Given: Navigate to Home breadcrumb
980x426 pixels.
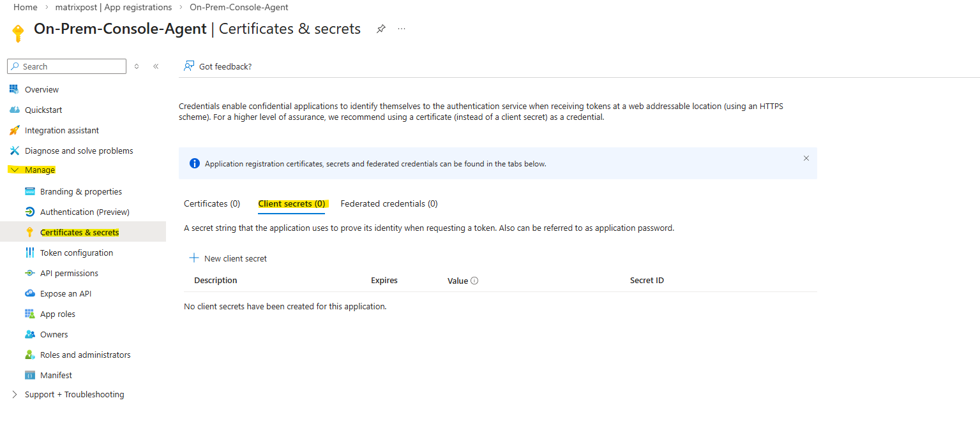Looking at the screenshot, I should (x=25, y=7).
